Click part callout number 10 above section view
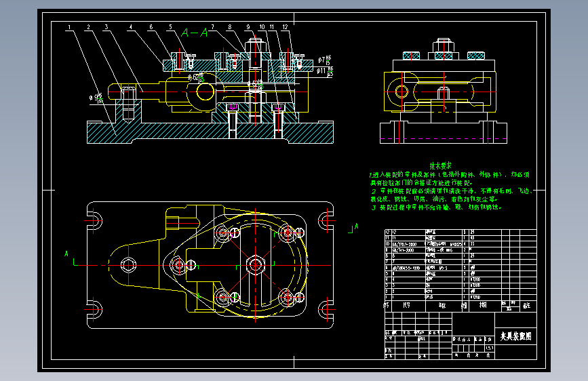The width and height of the screenshot is (588, 381). tap(262, 27)
